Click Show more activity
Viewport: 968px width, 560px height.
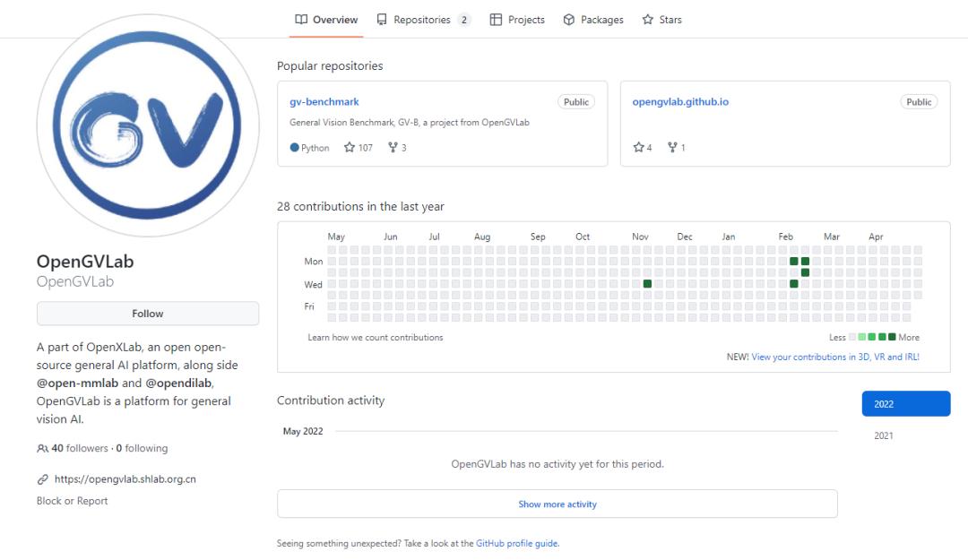[x=557, y=504]
